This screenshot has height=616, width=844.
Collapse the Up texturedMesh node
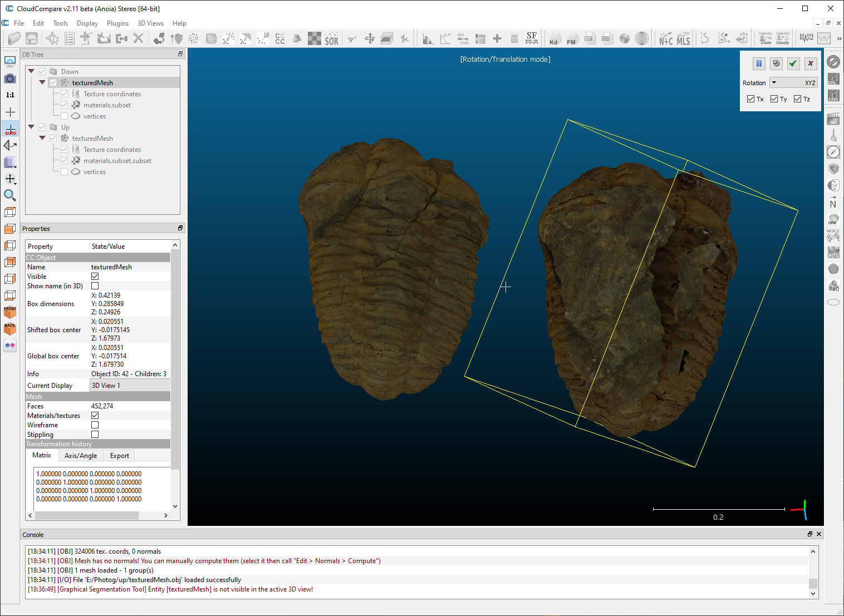point(42,138)
